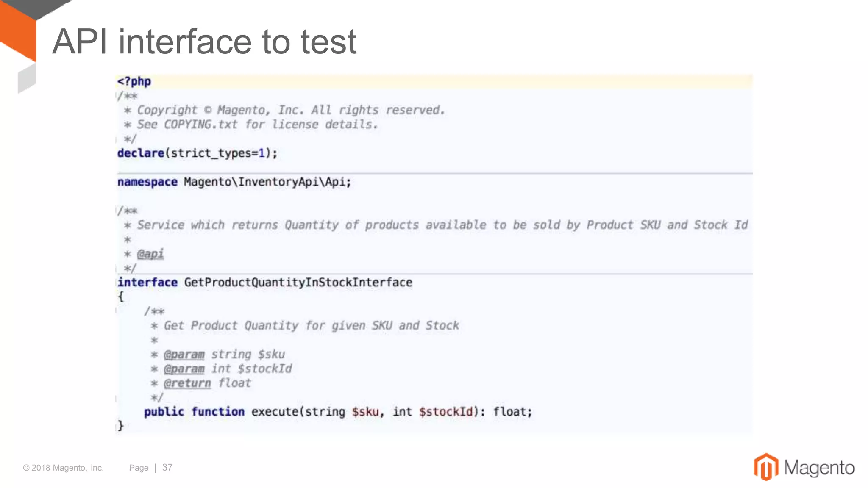Click the $stockId parameter in execute signature

point(446,412)
